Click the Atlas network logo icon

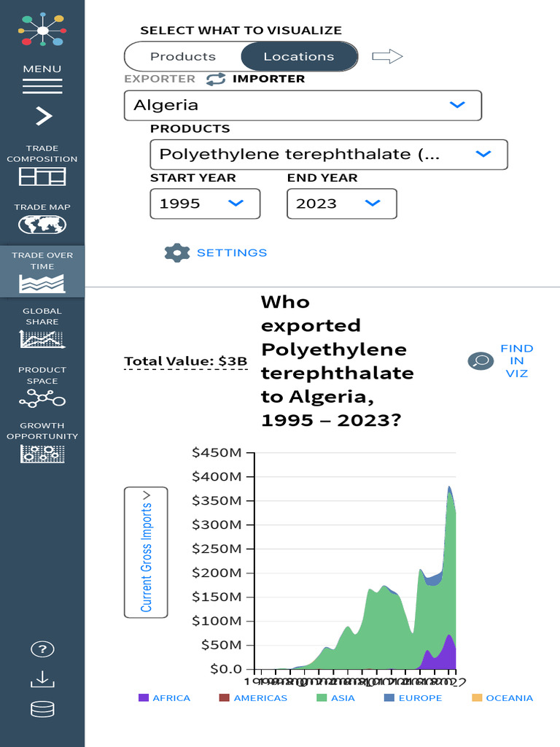click(x=42, y=29)
